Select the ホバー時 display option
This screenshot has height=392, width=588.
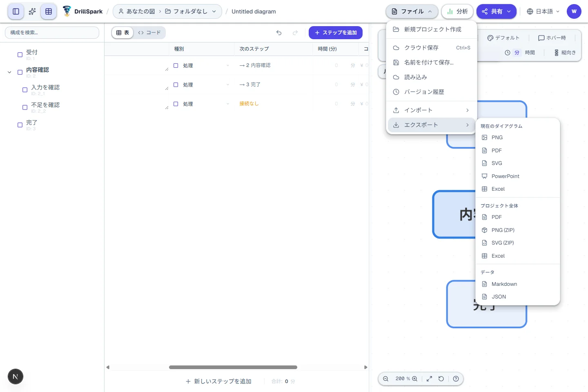coord(552,38)
